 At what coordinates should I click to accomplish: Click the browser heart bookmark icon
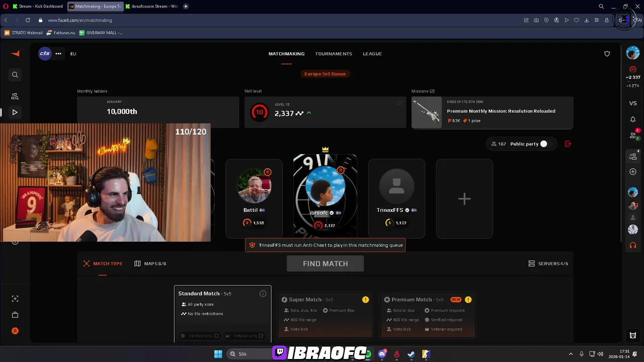(x=577, y=20)
